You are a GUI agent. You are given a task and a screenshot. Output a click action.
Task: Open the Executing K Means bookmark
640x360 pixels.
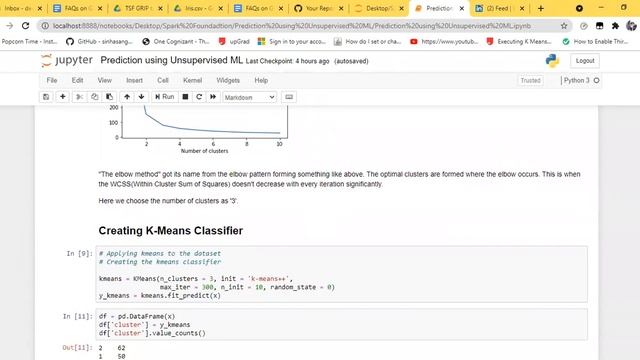[520, 41]
